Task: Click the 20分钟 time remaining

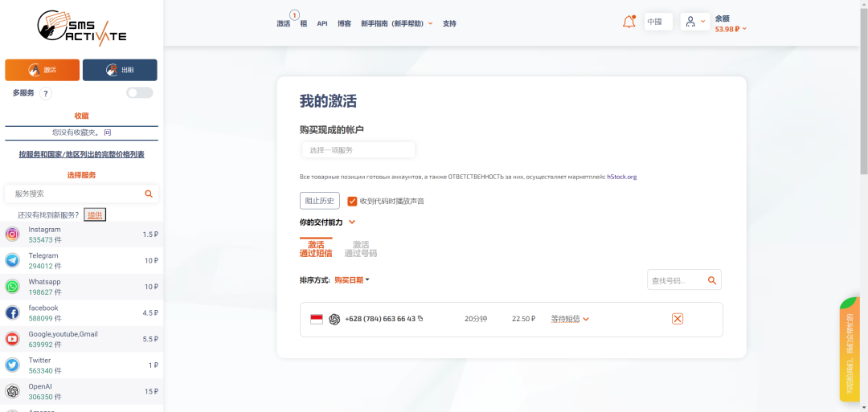Action: tap(476, 319)
